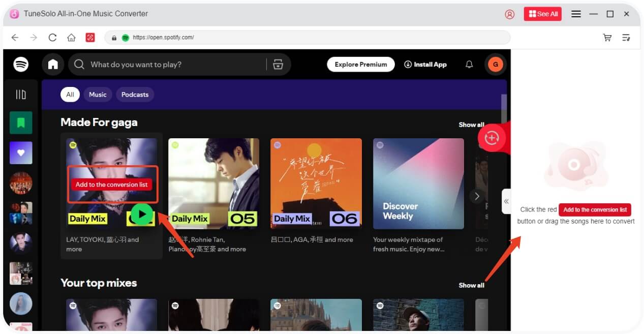Image resolution: width=644 pixels, height=334 pixels.
Task: Click the TuneSolo app logo icon
Action: [x=14, y=14]
